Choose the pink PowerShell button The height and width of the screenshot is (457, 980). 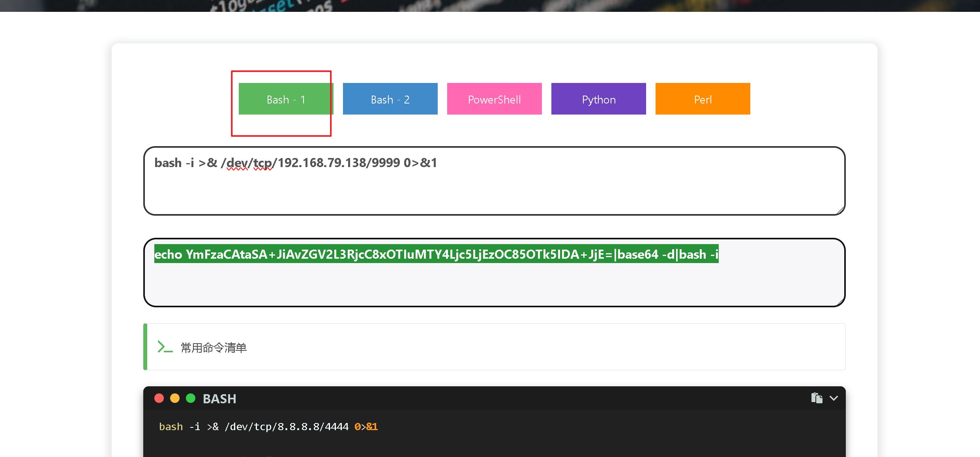pos(494,99)
